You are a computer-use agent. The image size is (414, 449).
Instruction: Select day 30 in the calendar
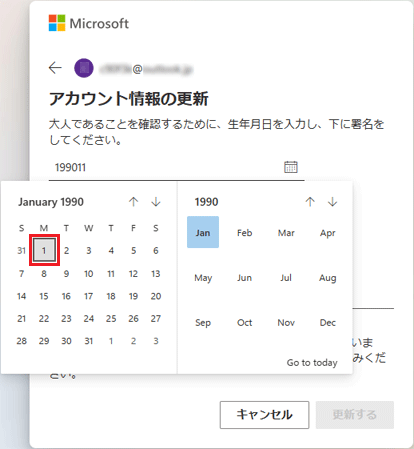pos(66,341)
